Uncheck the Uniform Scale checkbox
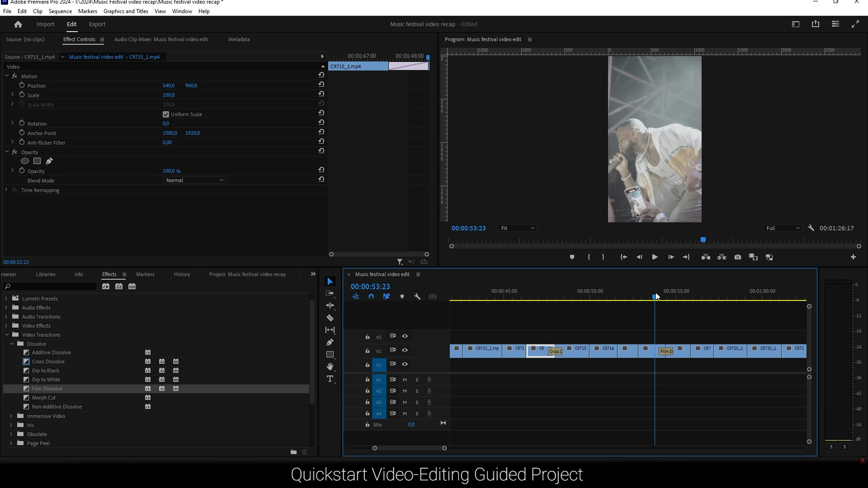868x488 pixels. coord(166,114)
